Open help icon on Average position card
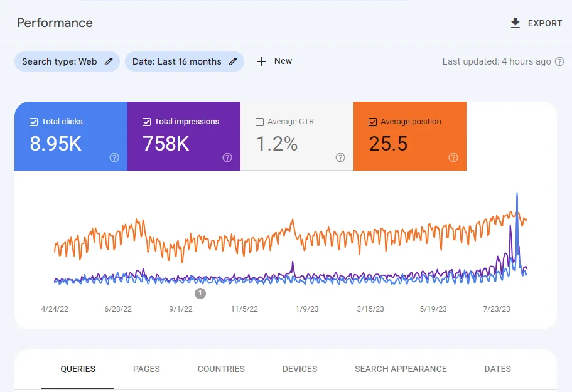 pyautogui.click(x=453, y=157)
